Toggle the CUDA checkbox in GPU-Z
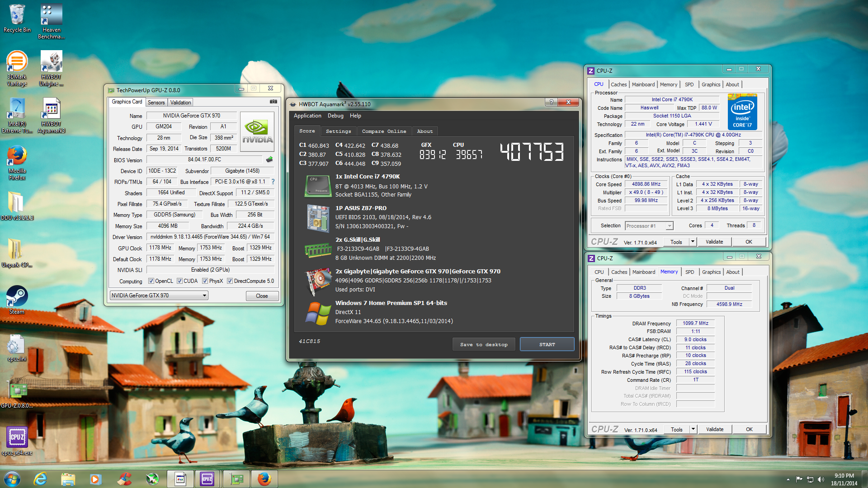This screenshot has width=868, height=488. pos(179,281)
